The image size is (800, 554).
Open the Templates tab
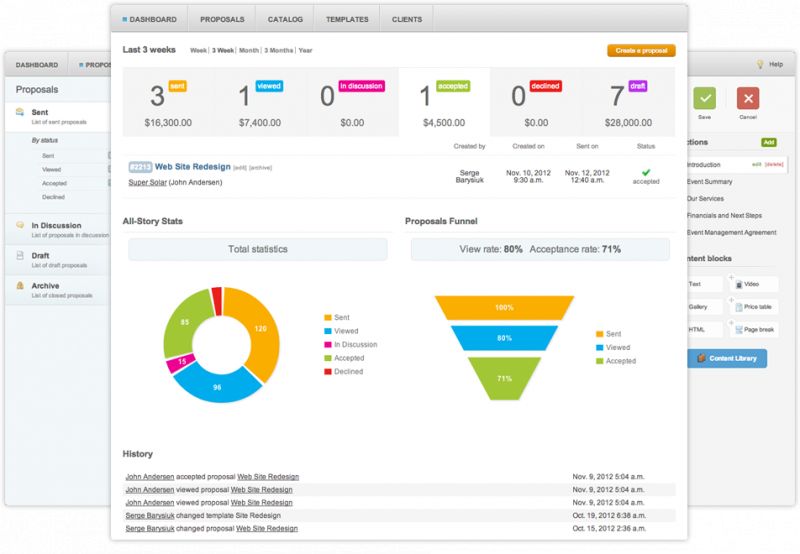coord(347,19)
